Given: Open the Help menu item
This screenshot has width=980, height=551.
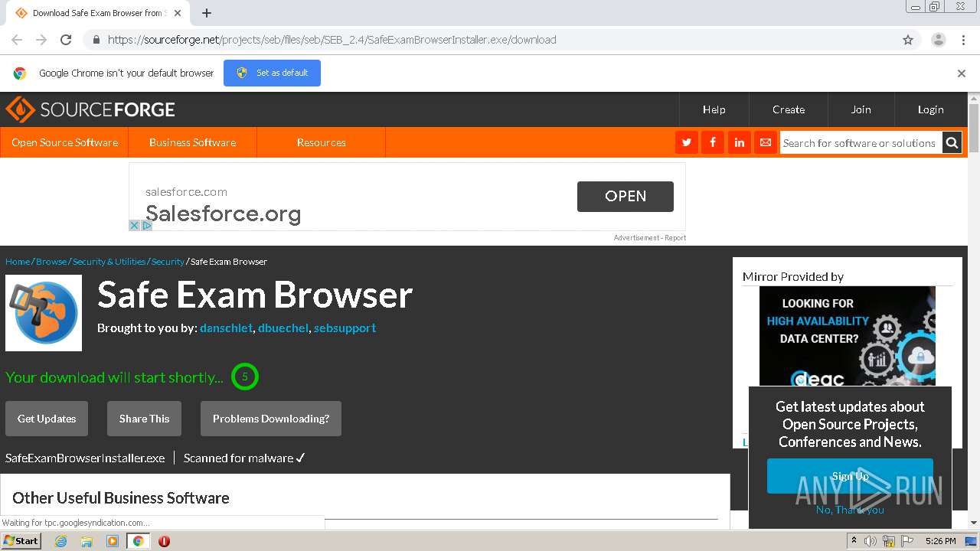Looking at the screenshot, I should (714, 109).
